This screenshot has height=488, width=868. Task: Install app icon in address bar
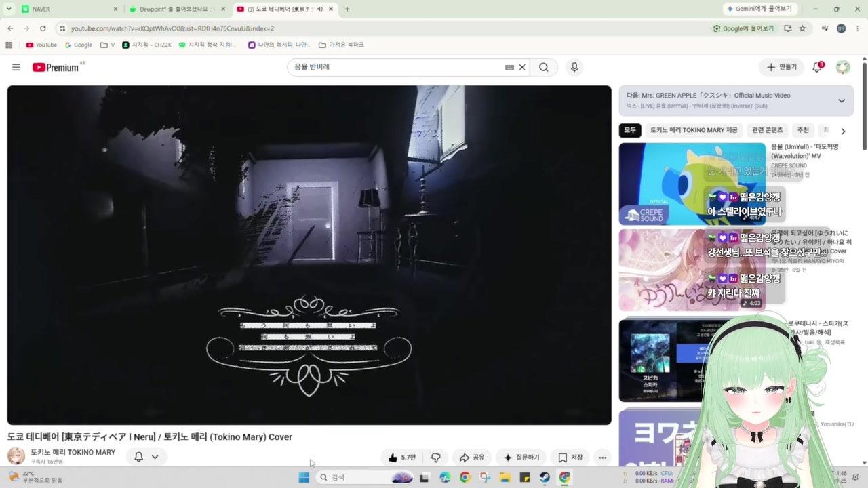[787, 28]
